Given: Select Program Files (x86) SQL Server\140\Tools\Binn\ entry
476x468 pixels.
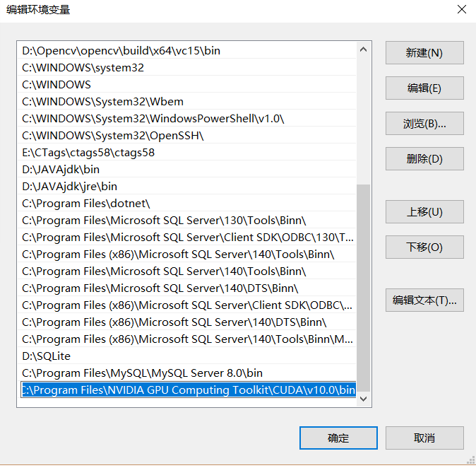Looking at the screenshot, I should [187, 255].
